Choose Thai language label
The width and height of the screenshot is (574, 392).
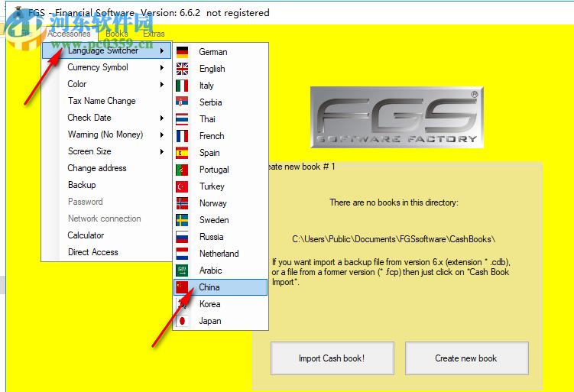[x=207, y=119]
